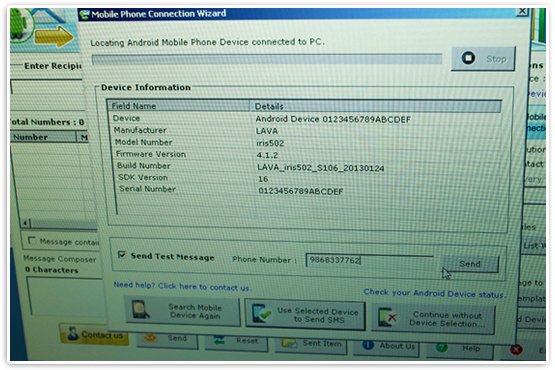Click Help button in main window
The width and height of the screenshot is (555, 370).
(459, 349)
